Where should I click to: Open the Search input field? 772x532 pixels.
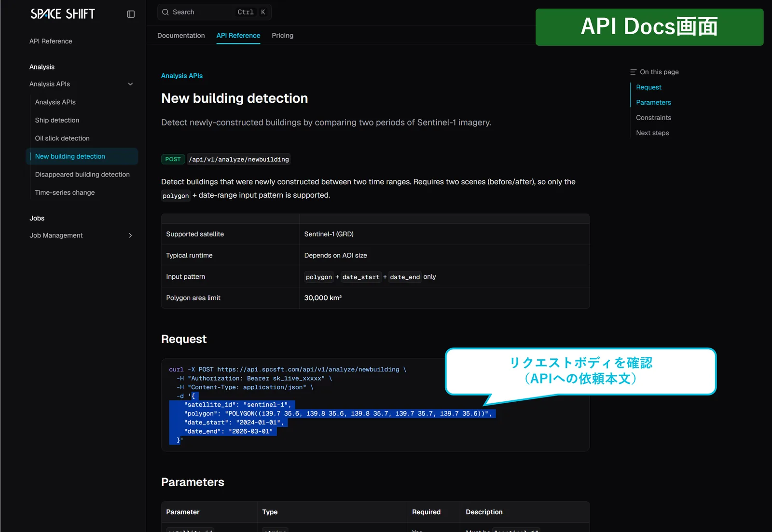pyautogui.click(x=214, y=12)
